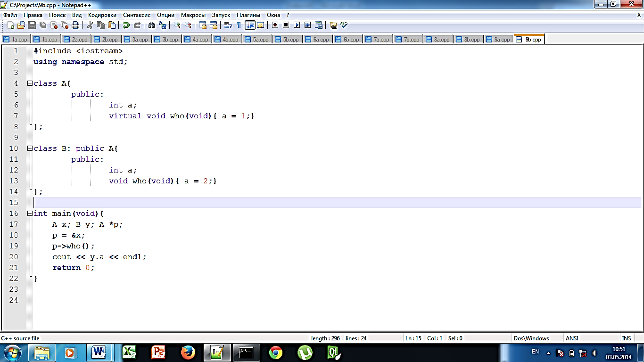The height and width of the screenshot is (362, 644).
Task: Switch to the 3a.cpp tab
Action: click(136, 40)
